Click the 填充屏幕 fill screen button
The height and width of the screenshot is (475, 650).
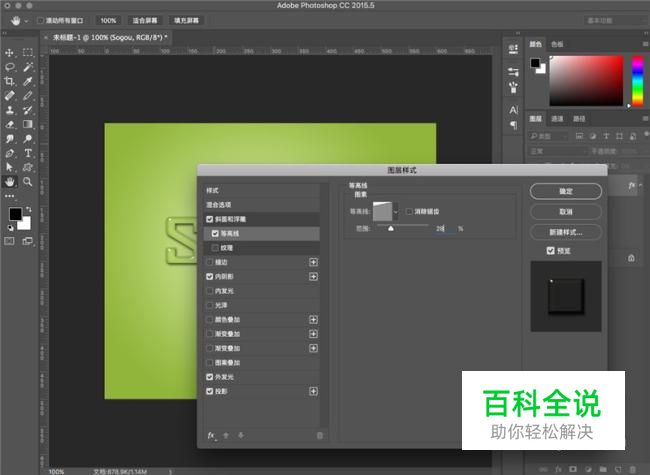(x=186, y=20)
